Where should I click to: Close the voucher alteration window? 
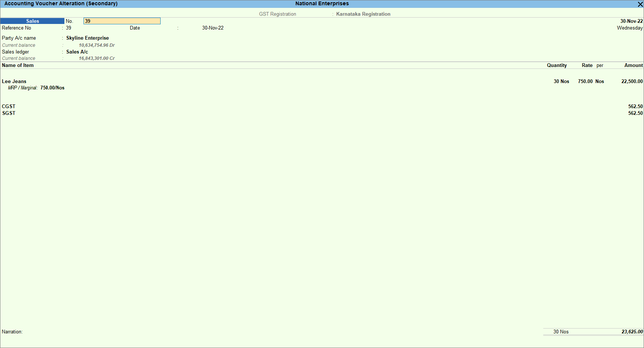[640, 4]
